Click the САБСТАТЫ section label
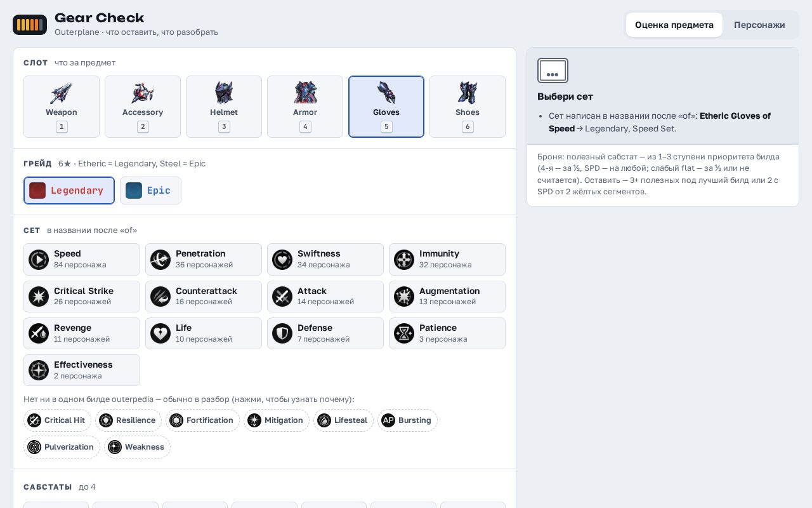The image size is (812, 508). pos(48,487)
